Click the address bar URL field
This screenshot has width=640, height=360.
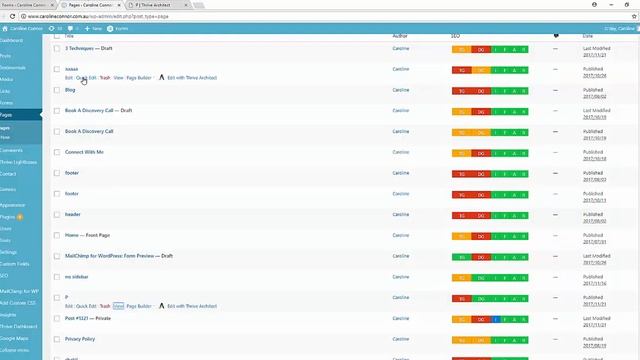pyautogui.click(x=327, y=16)
